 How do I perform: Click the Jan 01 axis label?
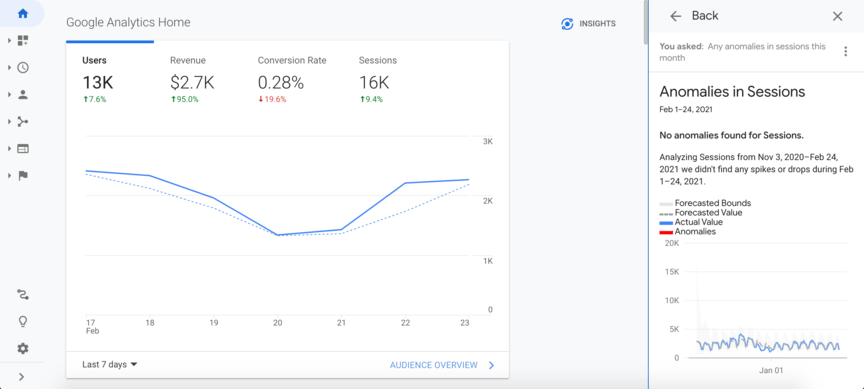pos(771,370)
